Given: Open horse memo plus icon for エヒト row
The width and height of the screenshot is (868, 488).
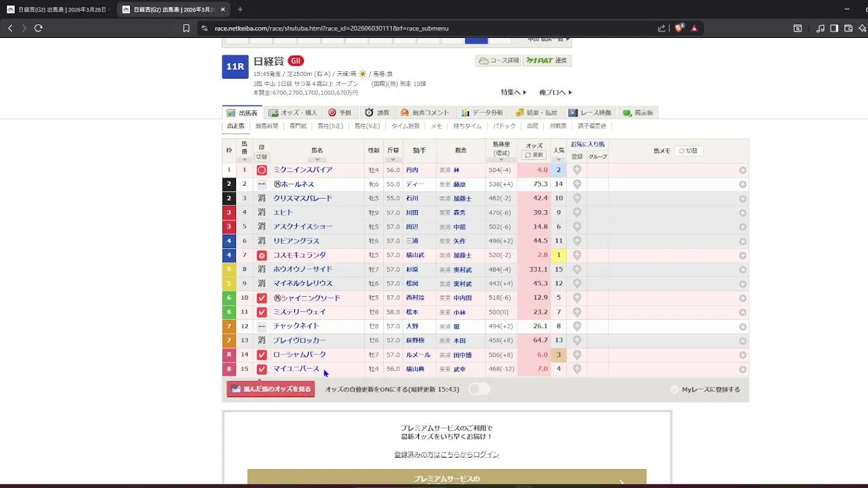Looking at the screenshot, I should coord(743,213).
